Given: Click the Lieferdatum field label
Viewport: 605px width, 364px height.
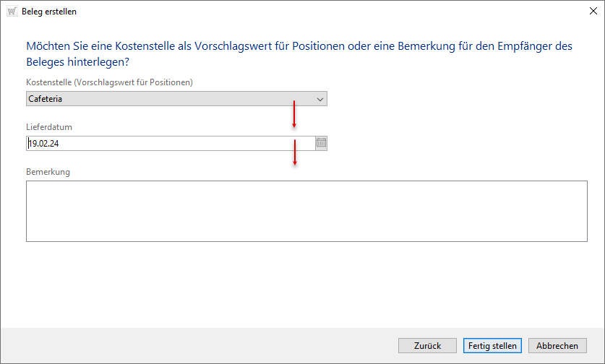Looking at the screenshot, I should pos(49,127).
